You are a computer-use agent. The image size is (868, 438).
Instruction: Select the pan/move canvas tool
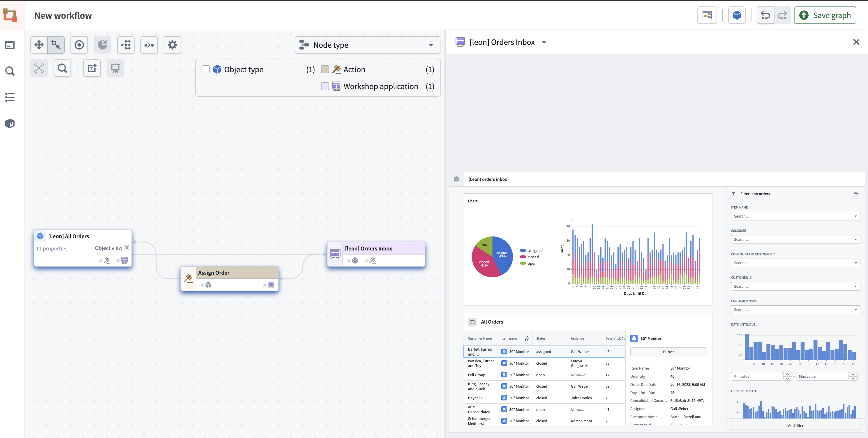pyautogui.click(x=39, y=45)
